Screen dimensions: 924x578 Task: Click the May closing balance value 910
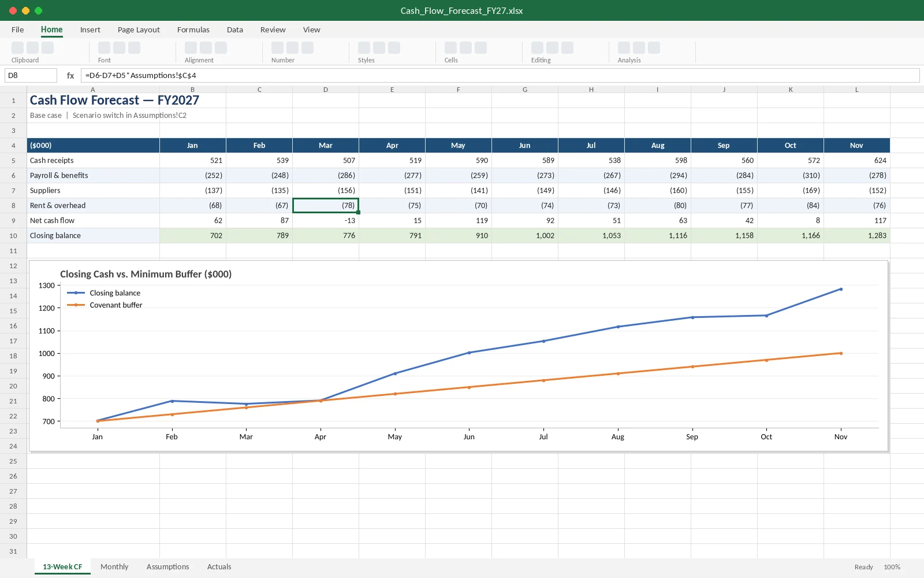(459, 236)
